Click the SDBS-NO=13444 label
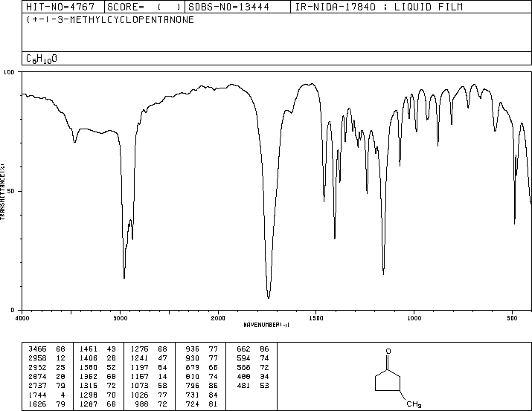532x411 pixels. point(228,7)
